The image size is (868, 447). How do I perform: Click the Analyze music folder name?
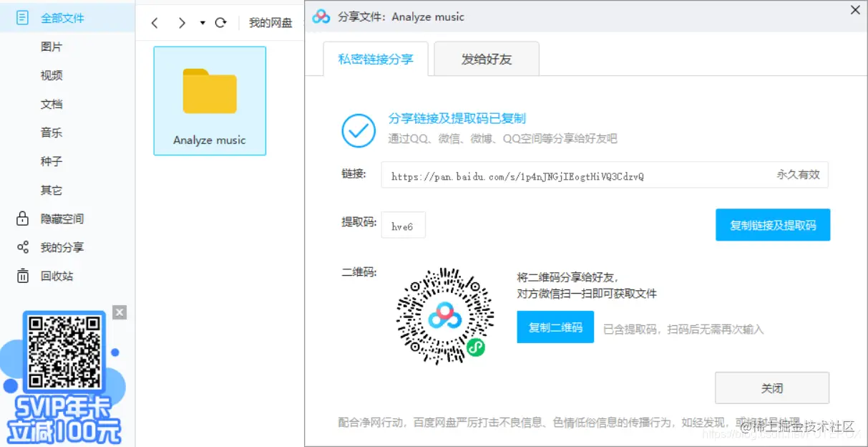pyautogui.click(x=210, y=140)
